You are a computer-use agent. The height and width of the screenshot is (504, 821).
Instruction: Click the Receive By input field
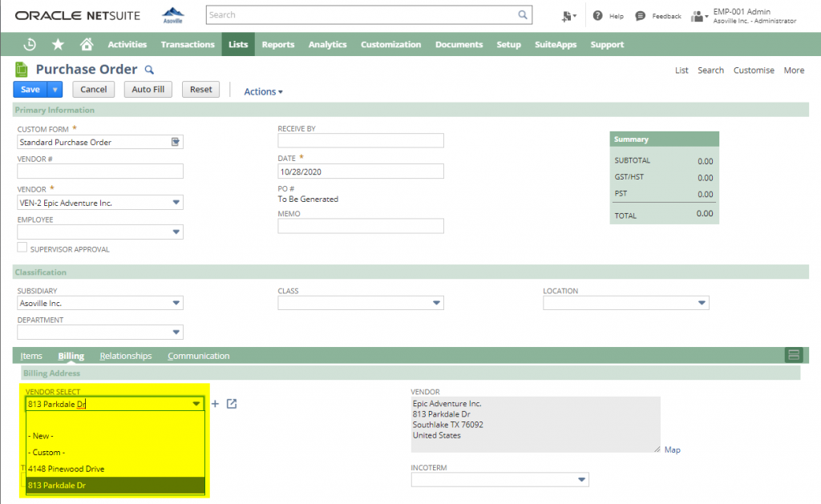click(361, 140)
